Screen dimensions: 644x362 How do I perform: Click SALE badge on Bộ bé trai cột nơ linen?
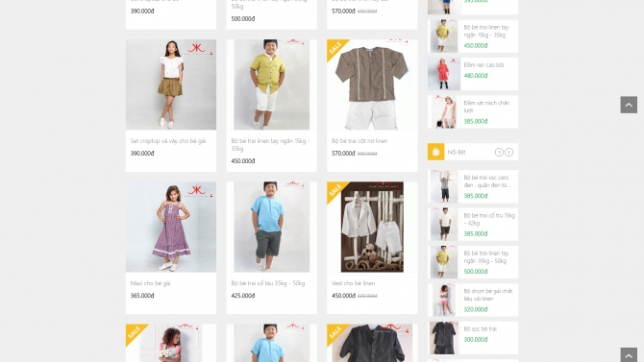coord(335,48)
